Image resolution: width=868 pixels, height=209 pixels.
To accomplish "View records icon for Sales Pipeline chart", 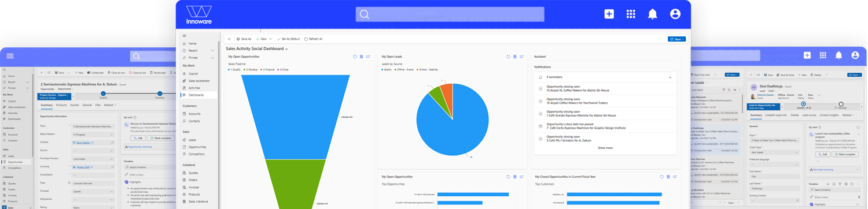I will (x=362, y=57).
